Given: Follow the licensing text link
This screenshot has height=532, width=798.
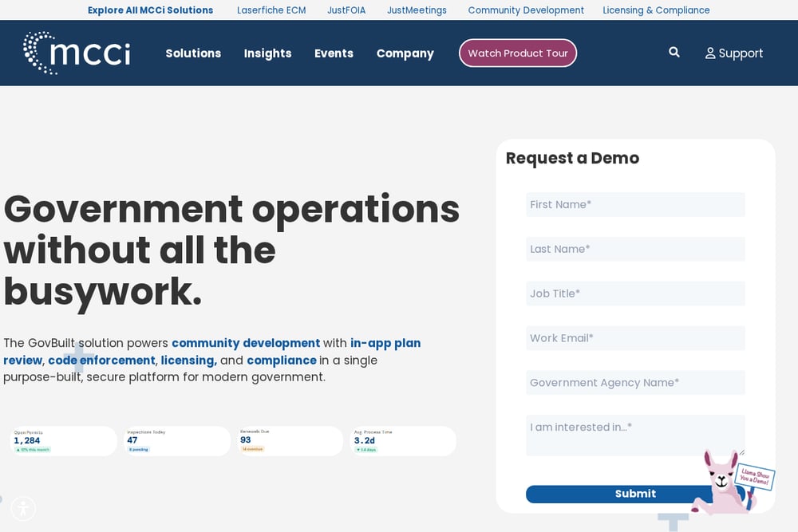Looking at the screenshot, I should point(188,360).
